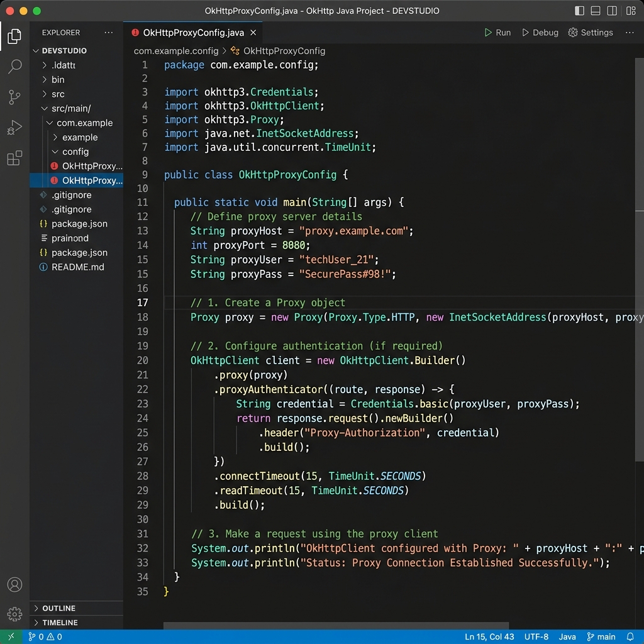The width and height of the screenshot is (644, 644).
Task: Click com.example.config breadcrumb
Action: point(176,51)
